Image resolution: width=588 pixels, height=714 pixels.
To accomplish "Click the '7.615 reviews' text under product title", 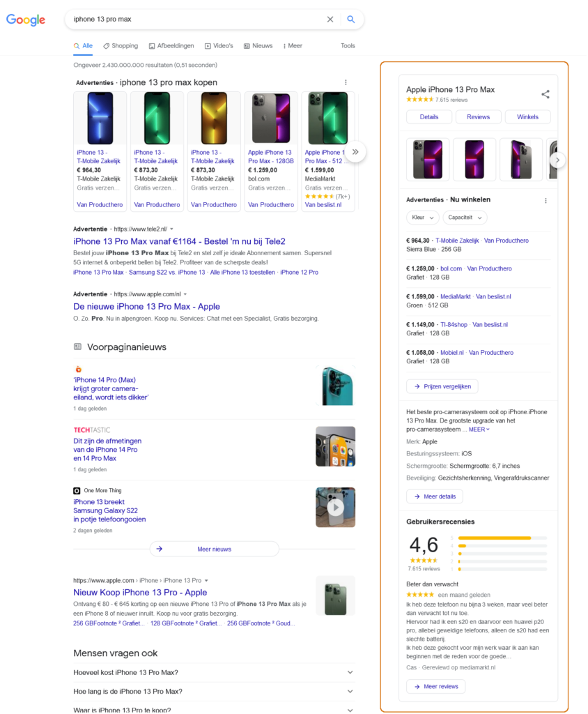I will click(x=451, y=100).
